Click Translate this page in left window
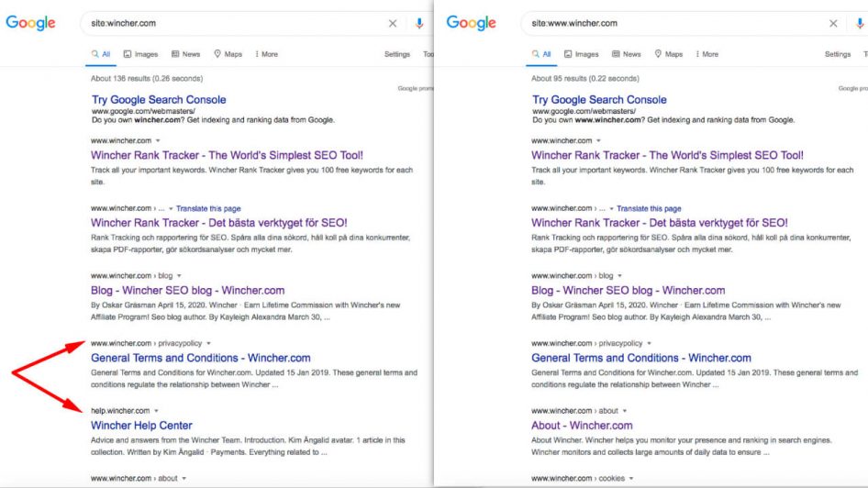Viewport: 868px width, 488px height. [x=208, y=208]
